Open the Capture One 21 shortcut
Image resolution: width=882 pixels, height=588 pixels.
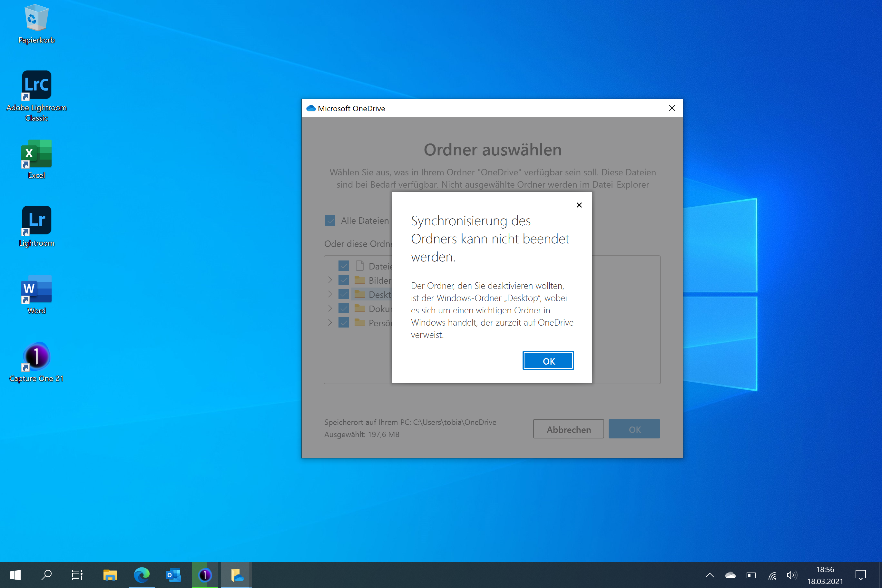pos(36,356)
